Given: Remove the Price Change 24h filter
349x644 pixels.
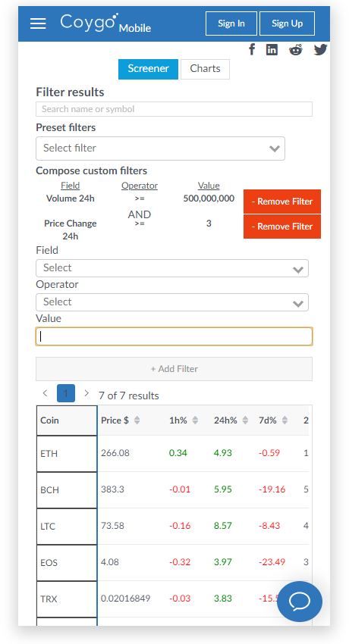Looking at the screenshot, I should click(282, 227).
